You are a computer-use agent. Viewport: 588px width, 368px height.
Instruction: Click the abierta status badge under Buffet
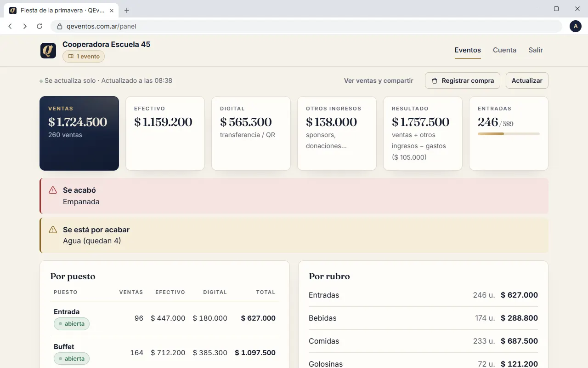[x=72, y=359]
